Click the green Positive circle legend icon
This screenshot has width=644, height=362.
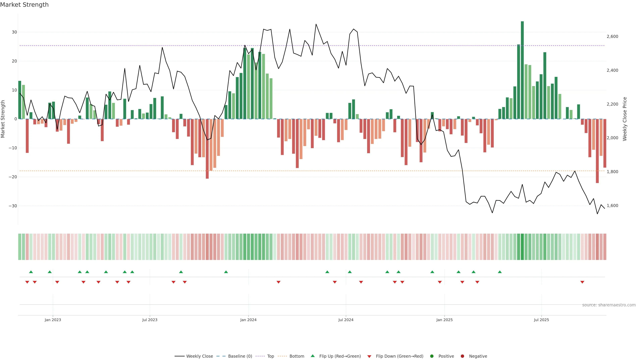pyautogui.click(x=432, y=356)
